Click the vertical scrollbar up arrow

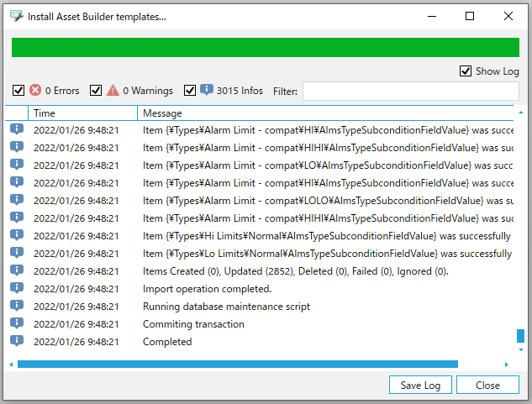520,113
